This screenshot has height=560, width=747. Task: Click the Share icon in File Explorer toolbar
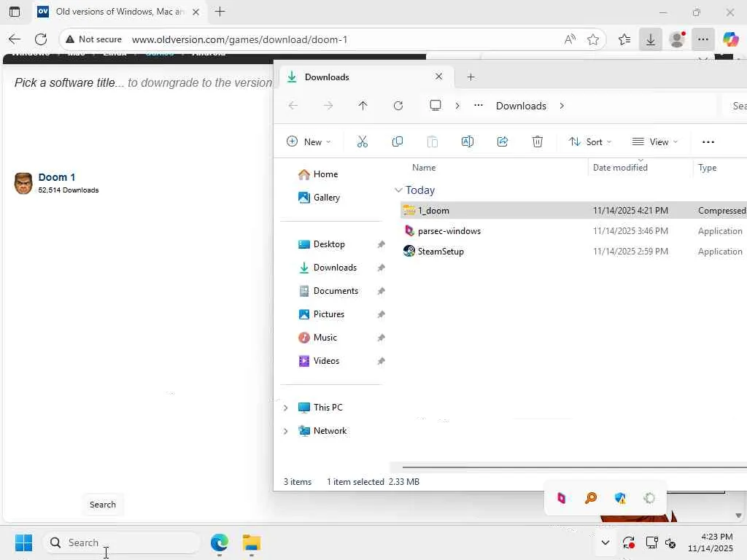click(x=502, y=141)
